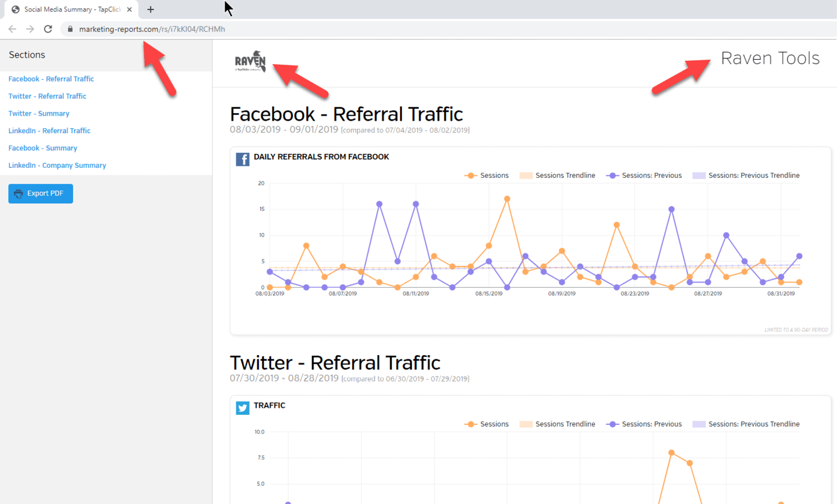Viewport: 837px width, 504px height.
Task: Toggle Sessions Trendline legend in Facebook chart
Action: (x=557, y=175)
